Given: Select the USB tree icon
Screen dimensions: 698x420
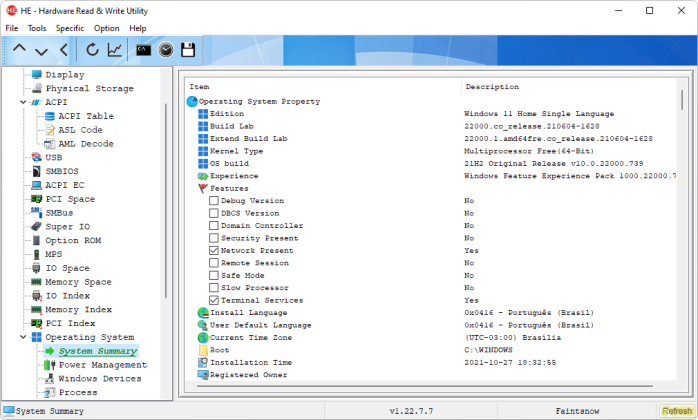Looking at the screenshot, I should (x=37, y=157).
